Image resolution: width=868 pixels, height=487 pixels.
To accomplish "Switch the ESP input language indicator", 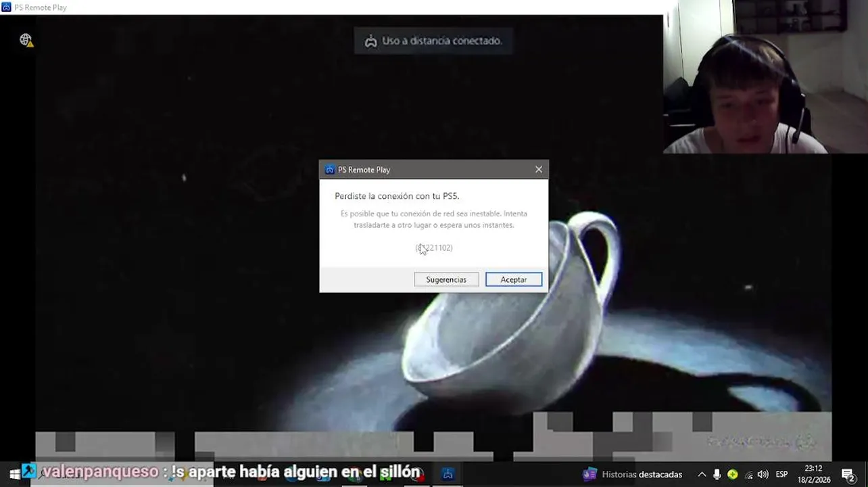I will pos(781,474).
